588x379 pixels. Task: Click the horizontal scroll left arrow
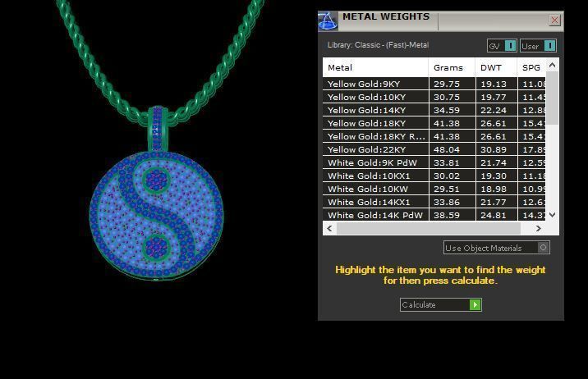point(329,228)
